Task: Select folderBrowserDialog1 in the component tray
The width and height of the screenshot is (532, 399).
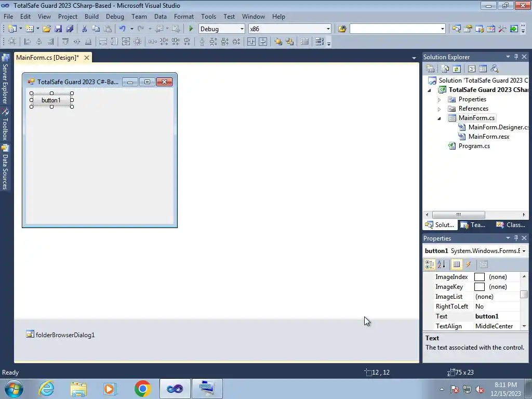Action: pos(60,335)
